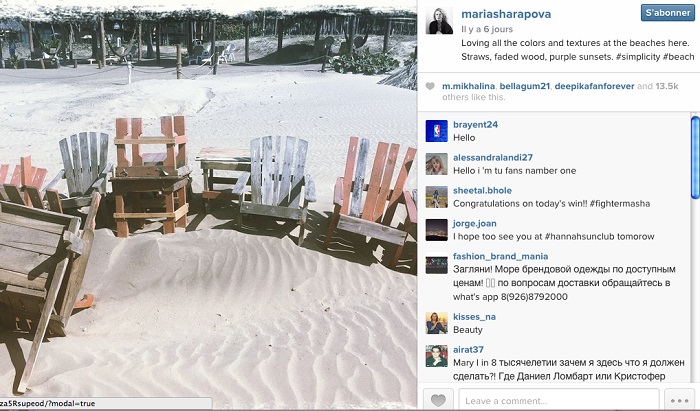Open m.mikhalina's profile from the likes

[468, 86]
